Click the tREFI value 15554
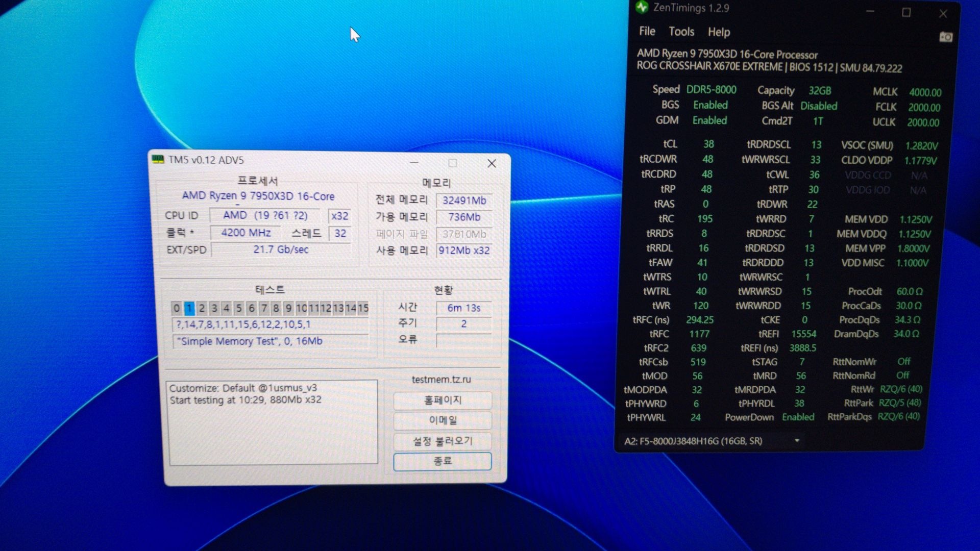 pyautogui.click(x=804, y=334)
